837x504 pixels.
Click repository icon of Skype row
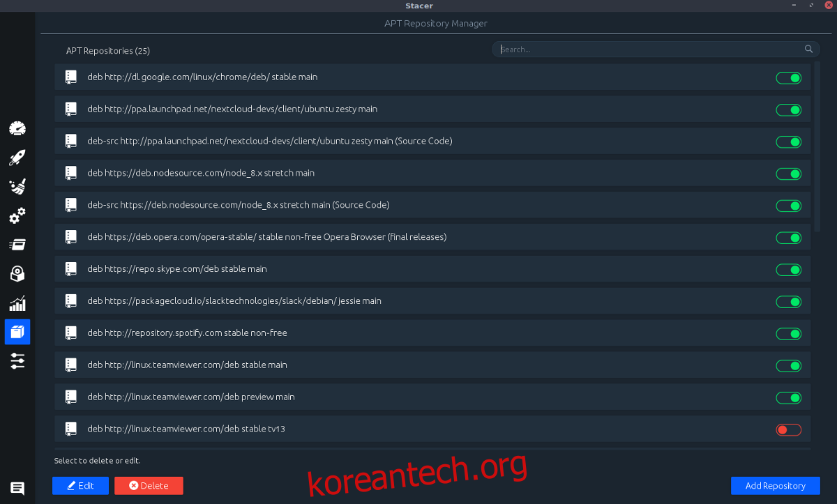click(x=70, y=269)
